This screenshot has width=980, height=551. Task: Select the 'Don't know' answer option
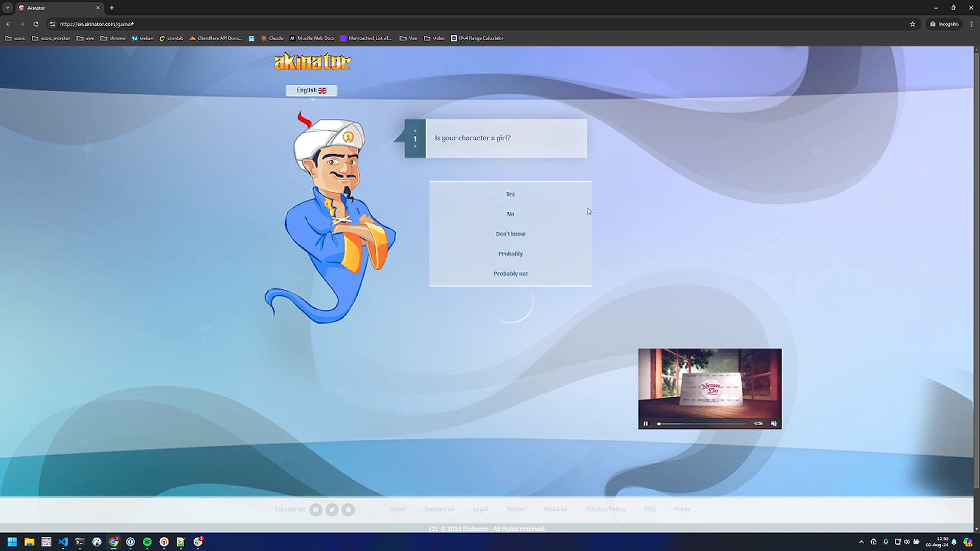[510, 234]
